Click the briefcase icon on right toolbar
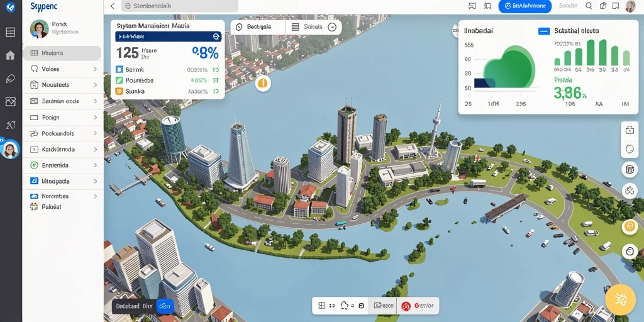Viewport: 644px width, 322px height. [630, 130]
